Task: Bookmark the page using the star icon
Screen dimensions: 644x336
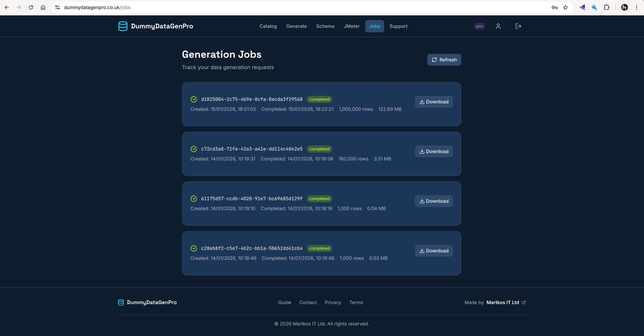Action: (x=565, y=7)
